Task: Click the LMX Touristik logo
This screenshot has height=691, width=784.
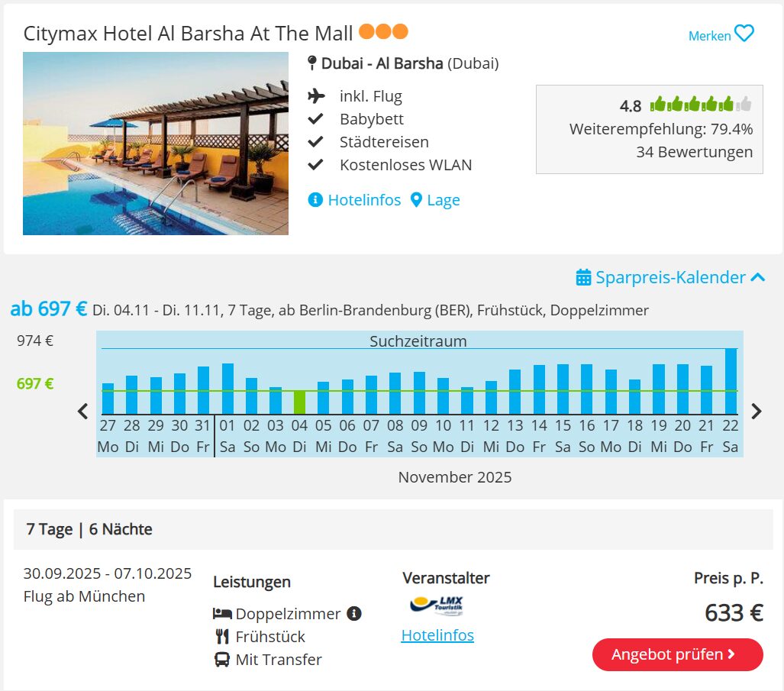Action: (437, 605)
